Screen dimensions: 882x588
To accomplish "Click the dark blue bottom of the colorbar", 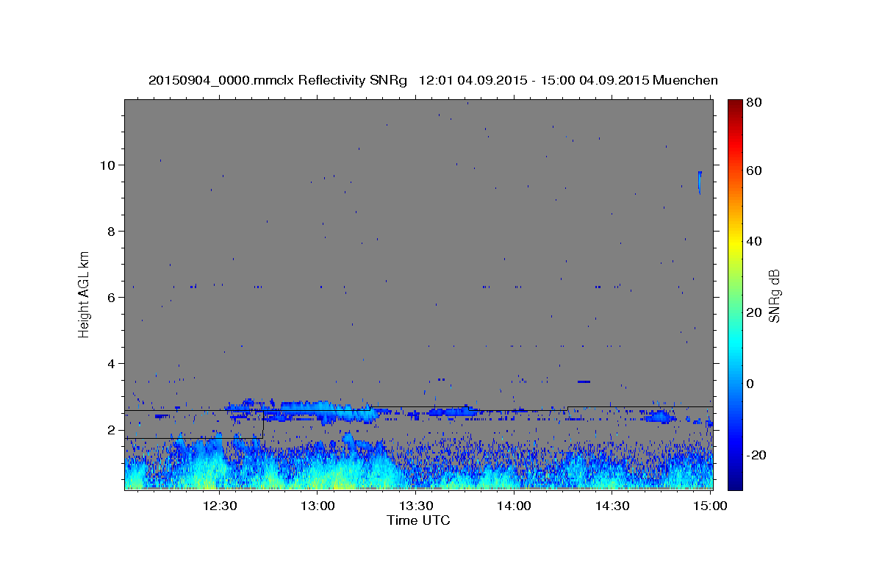I will [x=734, y=482].
